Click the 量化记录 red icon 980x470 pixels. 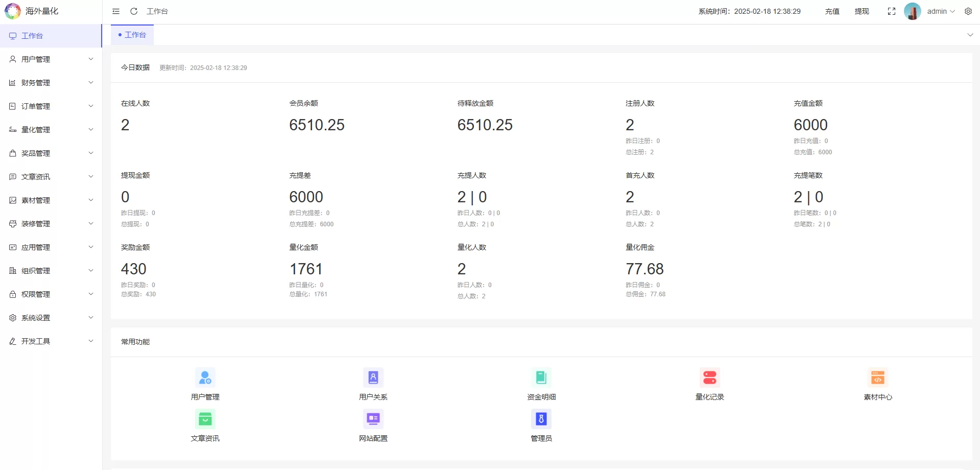coord(709,378)
